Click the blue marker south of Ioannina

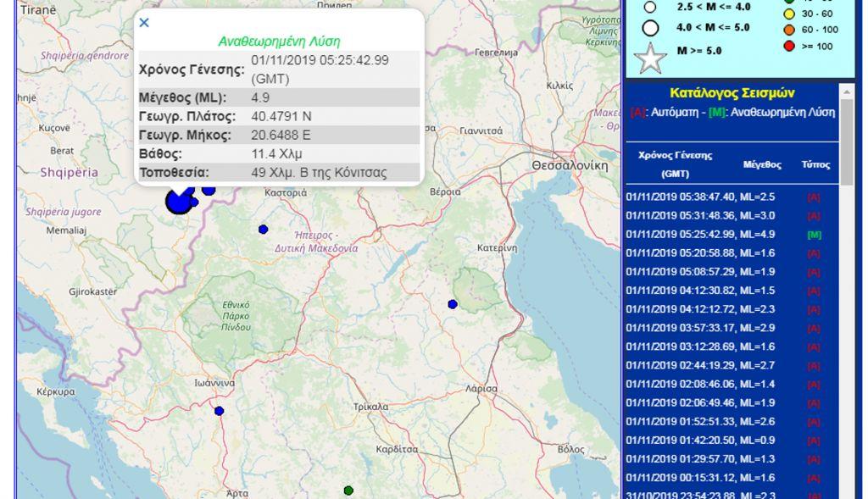point(219,411)
